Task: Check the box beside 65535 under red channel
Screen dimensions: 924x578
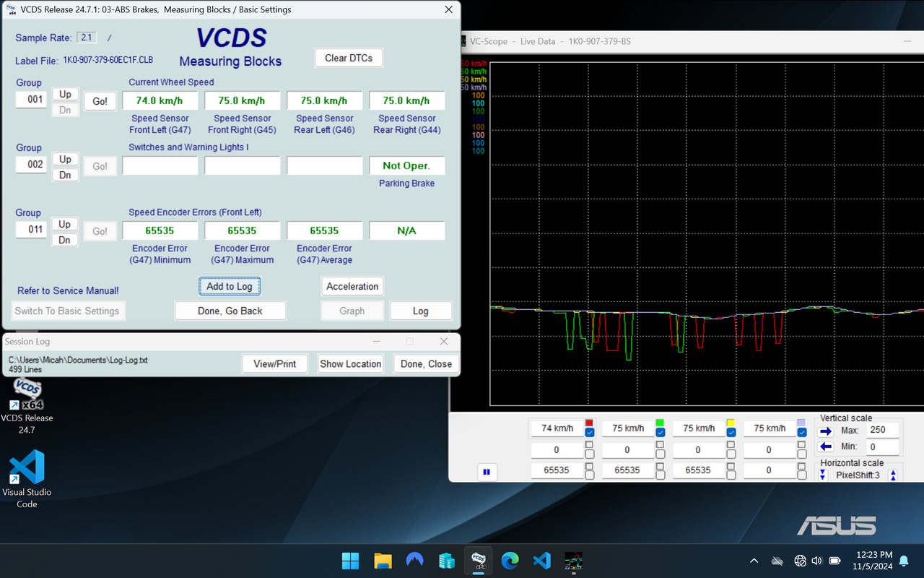Action: click(x=590, y=475)
